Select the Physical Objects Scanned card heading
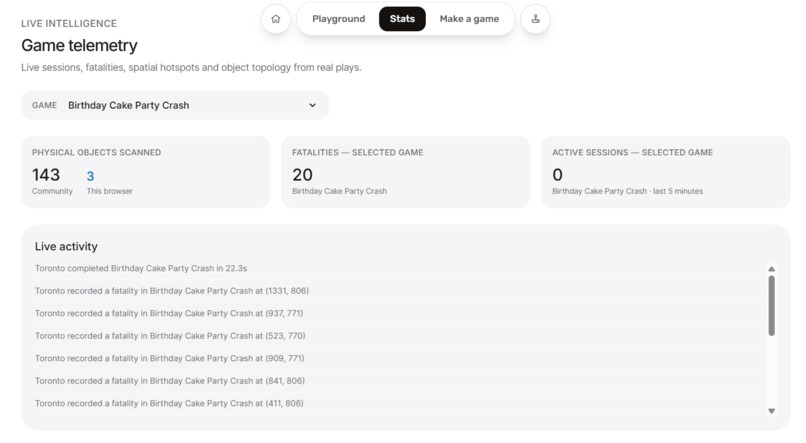The height and width of the screenshot is (443, 806). [97, 152]
